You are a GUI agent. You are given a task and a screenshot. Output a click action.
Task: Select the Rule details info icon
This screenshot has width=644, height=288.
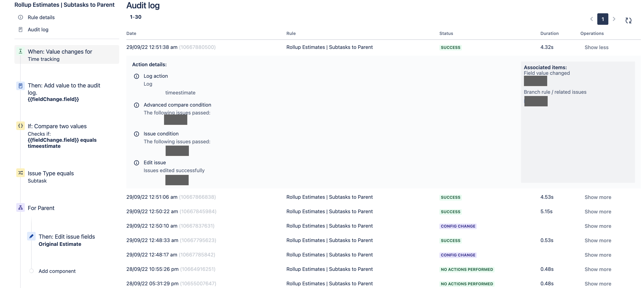pyautogui.click(x=20, y=17)
